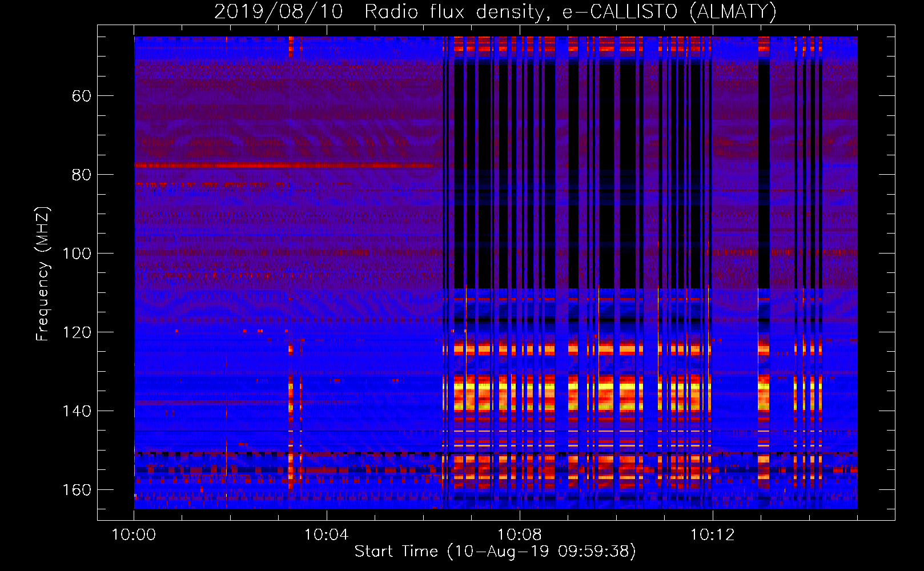
Task: Click the 120 frequency tick label
Action: click(x=77, y=332)
